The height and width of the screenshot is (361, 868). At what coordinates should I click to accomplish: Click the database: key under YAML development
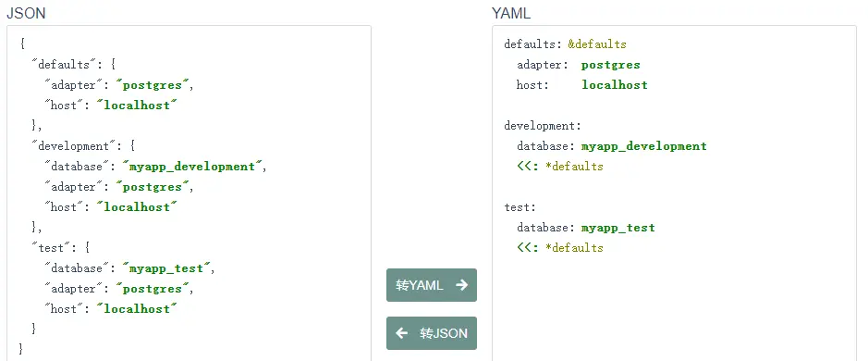coord(545,146)
